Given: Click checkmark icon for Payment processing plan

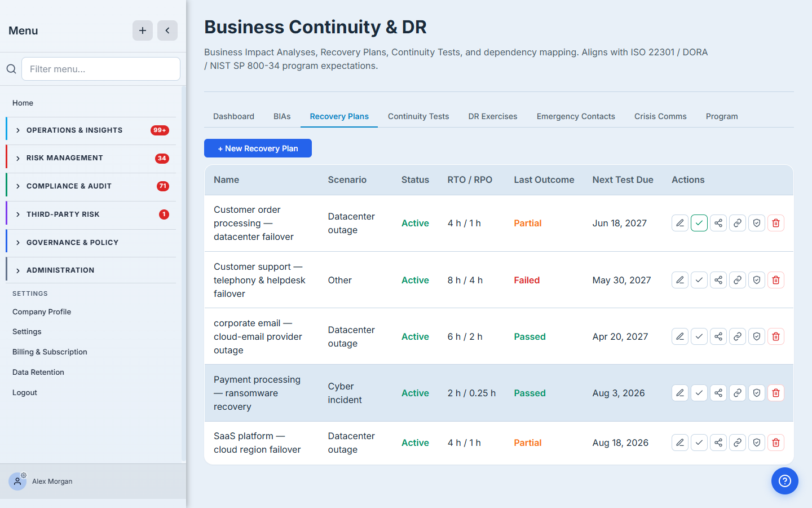Looking at the screenshot, I should [699, 393].
